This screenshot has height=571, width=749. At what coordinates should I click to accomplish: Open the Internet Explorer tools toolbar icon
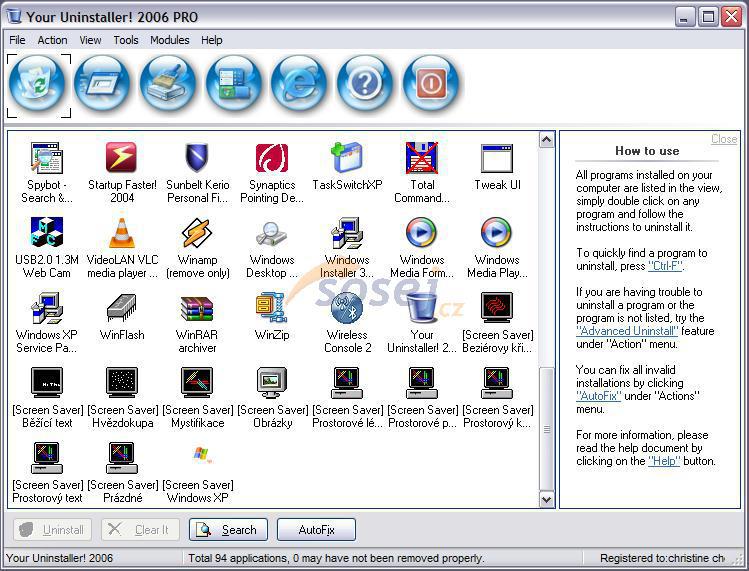click(300, 85)
